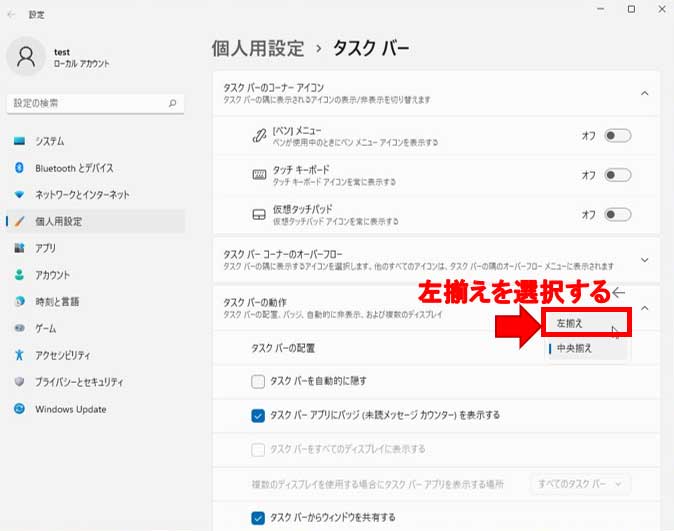This screenshot has width=674, height=531.
Task: Select the Network and Internet wifi icon
Action: coord(19,194)
